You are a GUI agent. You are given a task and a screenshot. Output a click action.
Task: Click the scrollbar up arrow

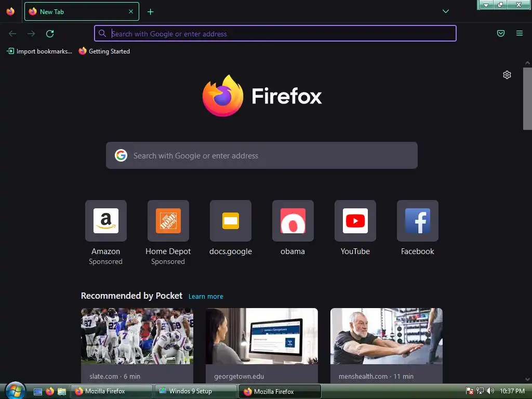coord(527,63)
